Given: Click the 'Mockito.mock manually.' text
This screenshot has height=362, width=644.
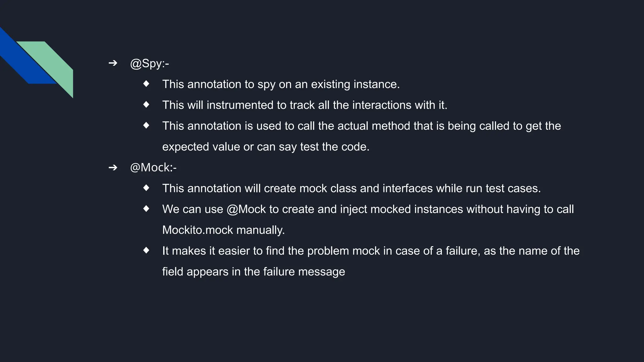Looking at the screenshot, I should 224,230.
